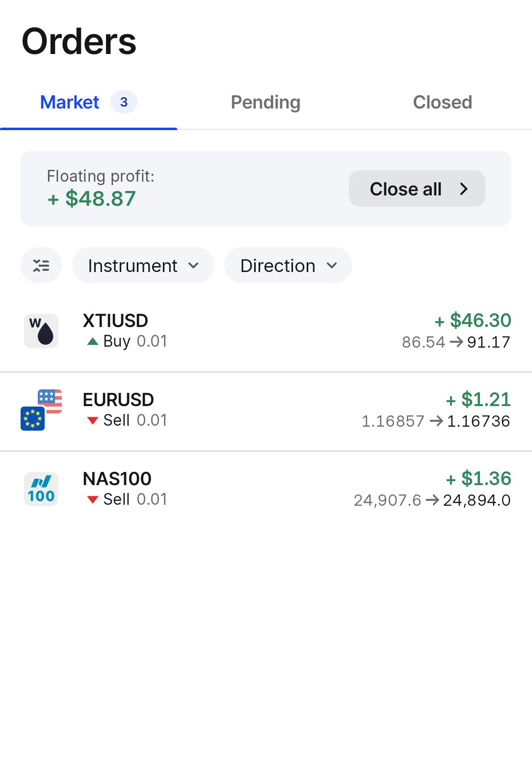Click the green Buy arrow on XTIUSD
The height and width of the screenshot is (766, 532).
click(92, 341)
